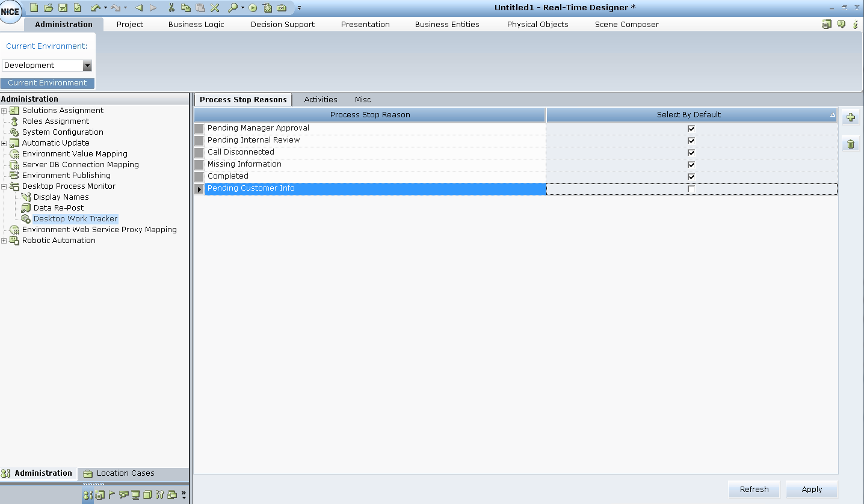This screenshot has width=864, height=504.
Task: Click the people Administration icon in bottom strip
Action: (88, 495)
